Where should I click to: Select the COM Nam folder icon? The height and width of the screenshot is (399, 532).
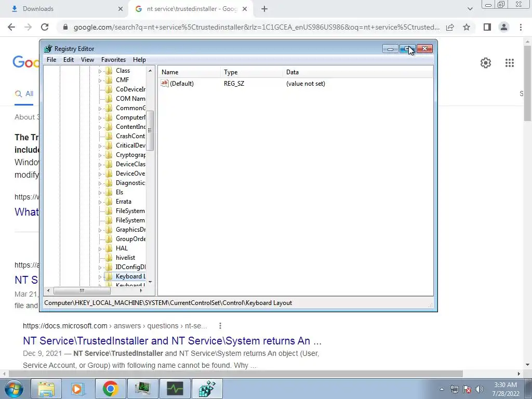tap(109, 99)
